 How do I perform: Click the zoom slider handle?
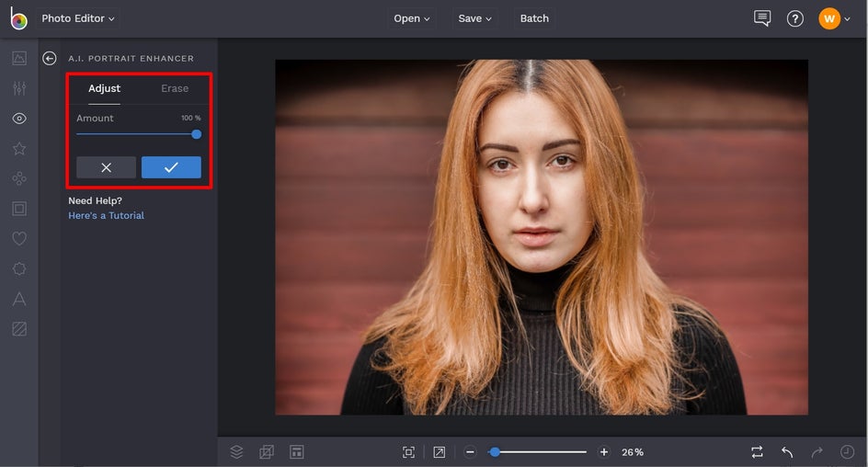click(x=495, y=452)
